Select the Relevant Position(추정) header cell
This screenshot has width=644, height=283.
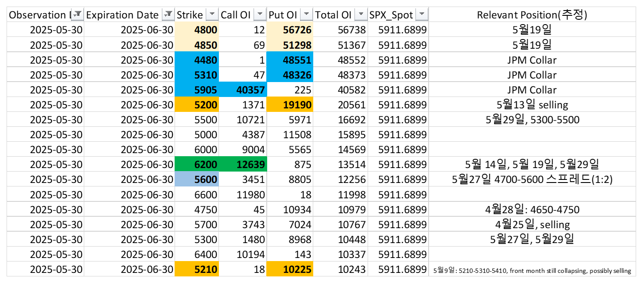[532, 14]
